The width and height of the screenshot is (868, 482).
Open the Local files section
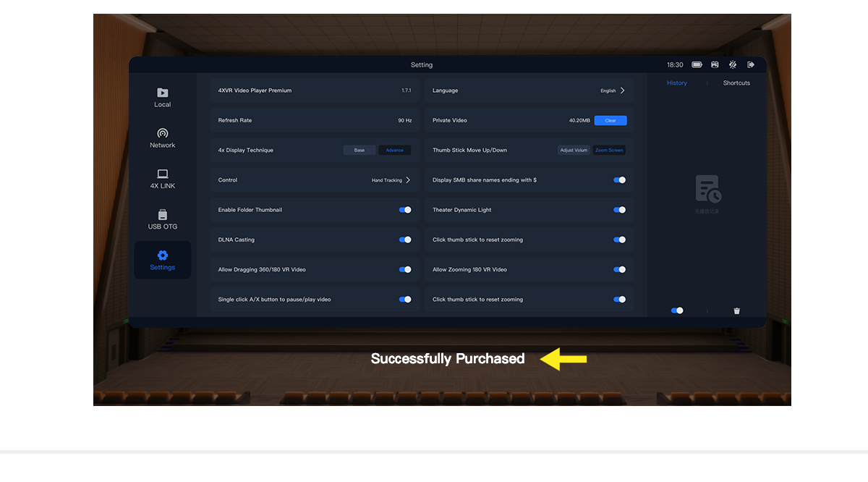[162, 97]
